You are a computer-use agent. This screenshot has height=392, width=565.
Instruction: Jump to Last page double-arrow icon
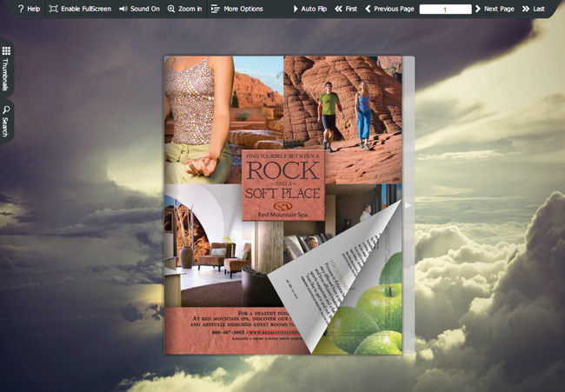(526, 9)
